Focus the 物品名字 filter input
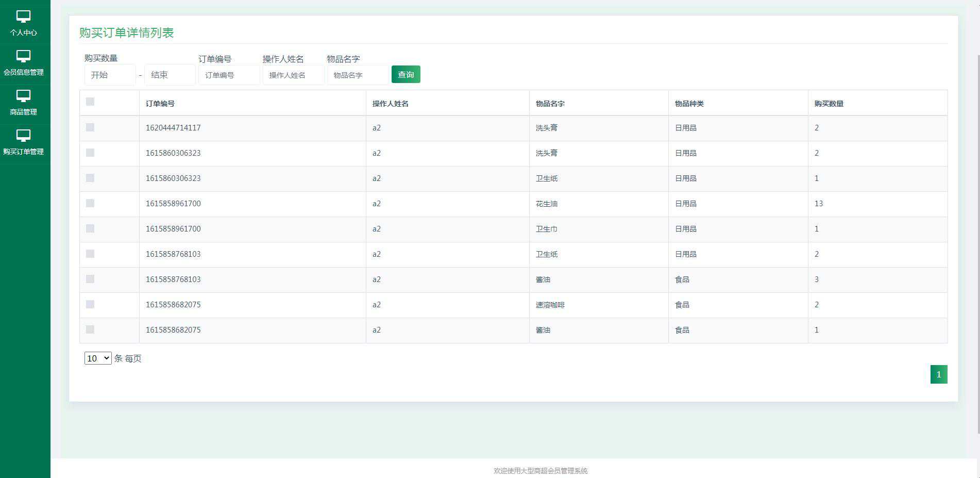This screenshot has width=980, height=478. click(x=358, y=75)
